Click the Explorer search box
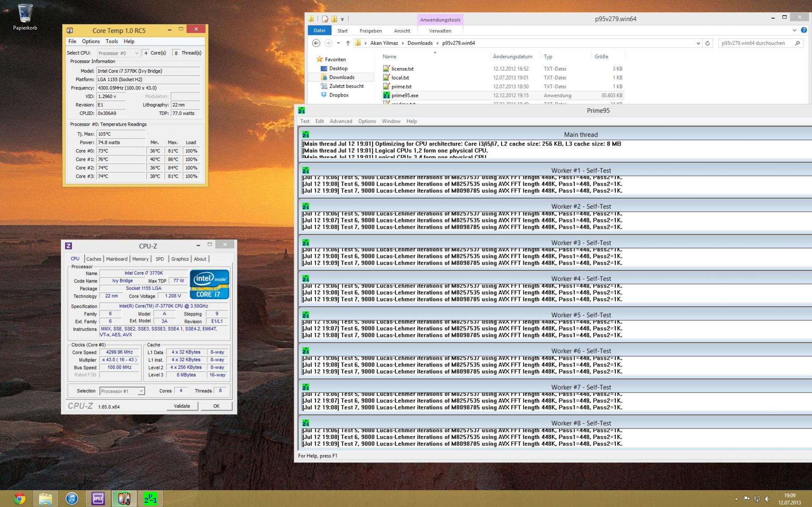 pyautogui.click(x=760, y=43)
